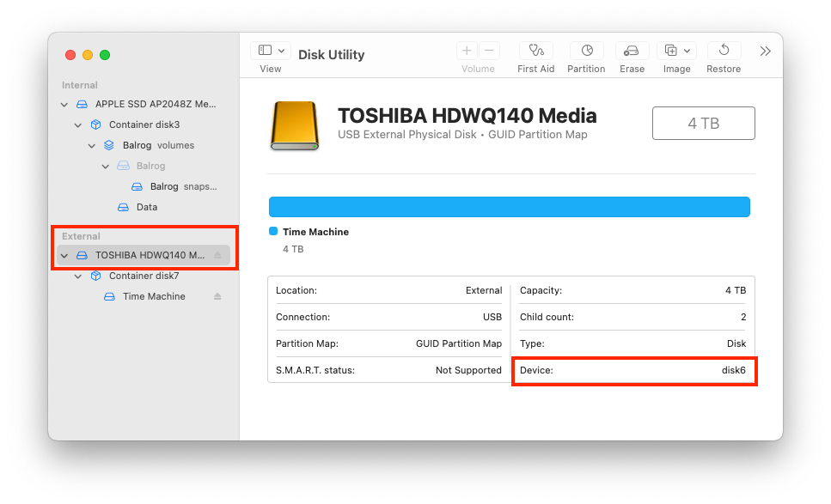Zoom the window with green button

pyautogui.click(x=105, y=55)
